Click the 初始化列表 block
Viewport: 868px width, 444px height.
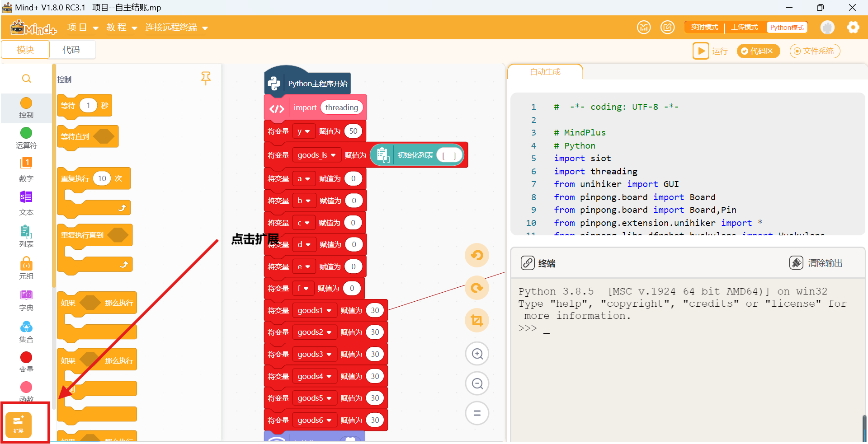[x=417, y=155]
